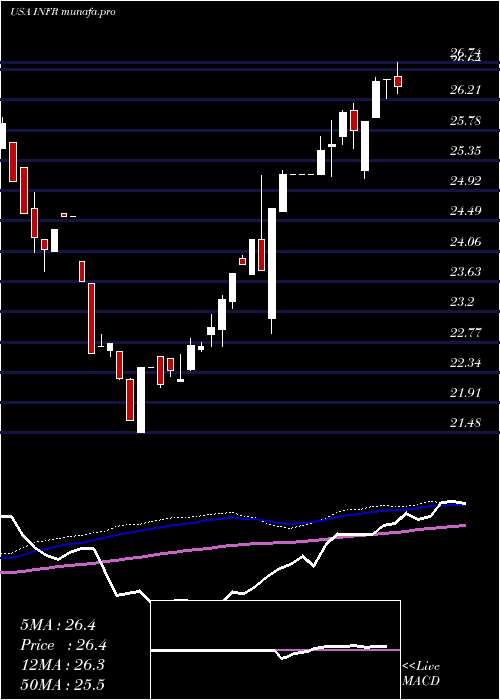This screenshot has width=500, height=700.
Task: Click the '50MA : 25.5' readout
Action: (x=62, y=685)
